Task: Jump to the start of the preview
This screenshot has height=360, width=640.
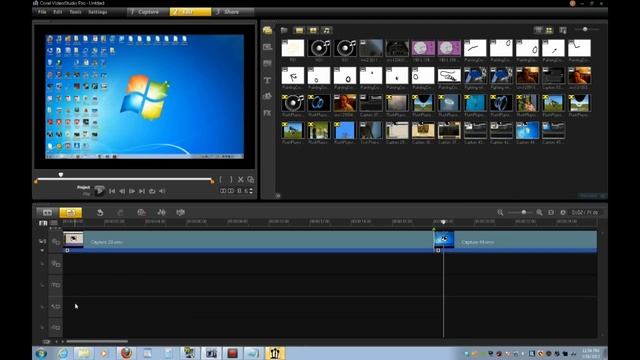Action: (112, 191)
